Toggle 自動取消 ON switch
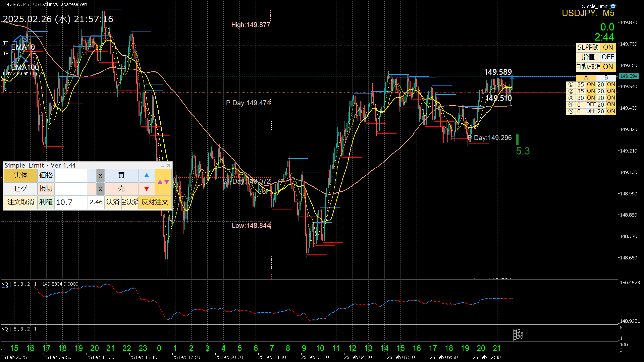 pos(608,67)
